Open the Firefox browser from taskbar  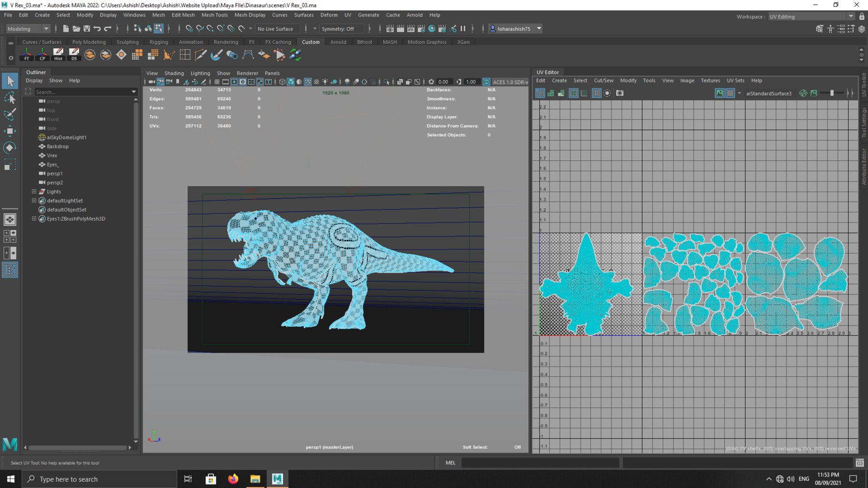point(233,478)
